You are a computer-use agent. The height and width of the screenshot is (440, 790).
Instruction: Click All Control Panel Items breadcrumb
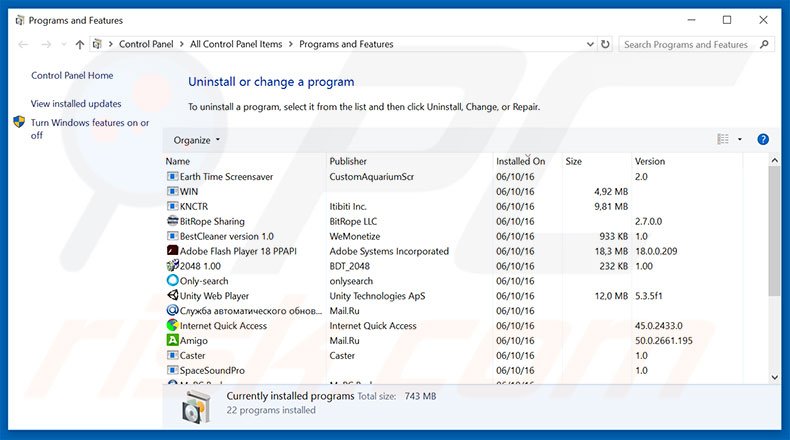click(235, 45)
